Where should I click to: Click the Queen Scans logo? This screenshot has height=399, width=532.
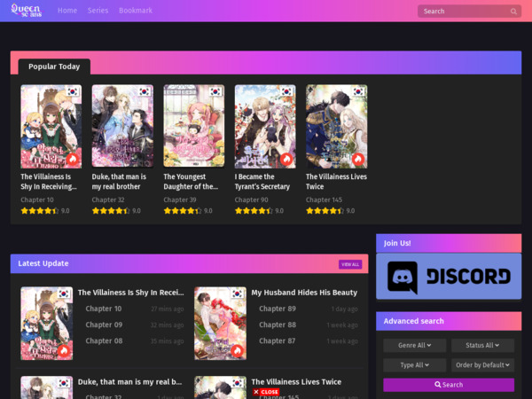pyautogui.click(x=27, y=10)
